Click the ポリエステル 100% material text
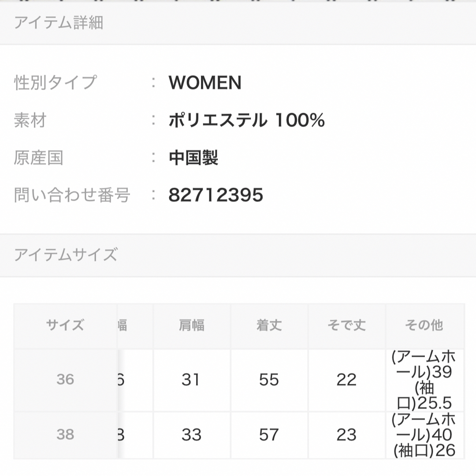The image size is (476, 476). click(x=246, y=120)
